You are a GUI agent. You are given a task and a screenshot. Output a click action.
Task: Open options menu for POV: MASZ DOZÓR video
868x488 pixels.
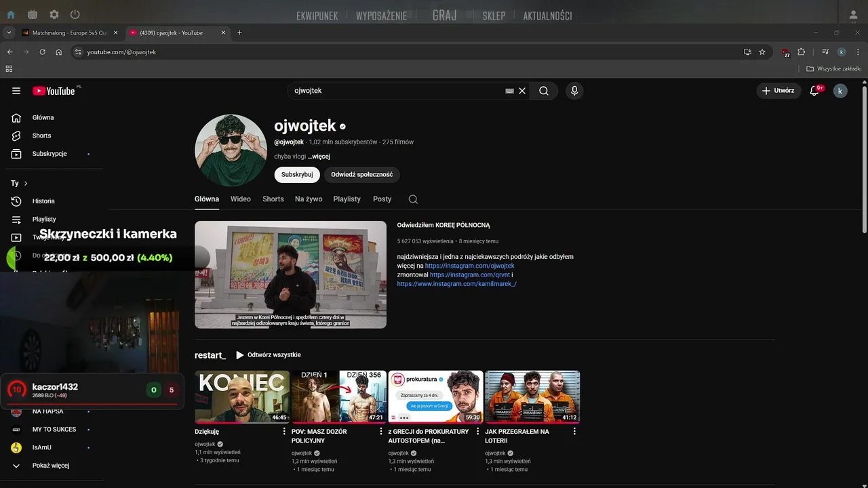[x=381, y=432]
